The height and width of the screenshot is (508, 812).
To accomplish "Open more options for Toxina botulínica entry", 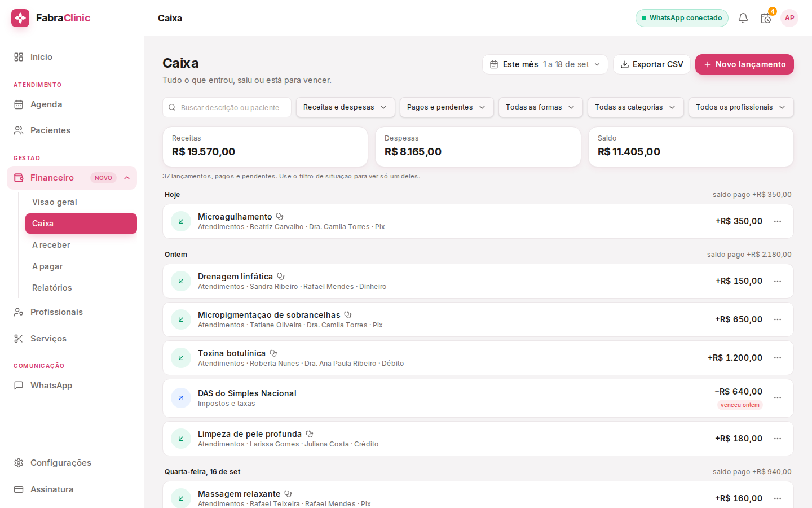I will (x=778, y=358).
